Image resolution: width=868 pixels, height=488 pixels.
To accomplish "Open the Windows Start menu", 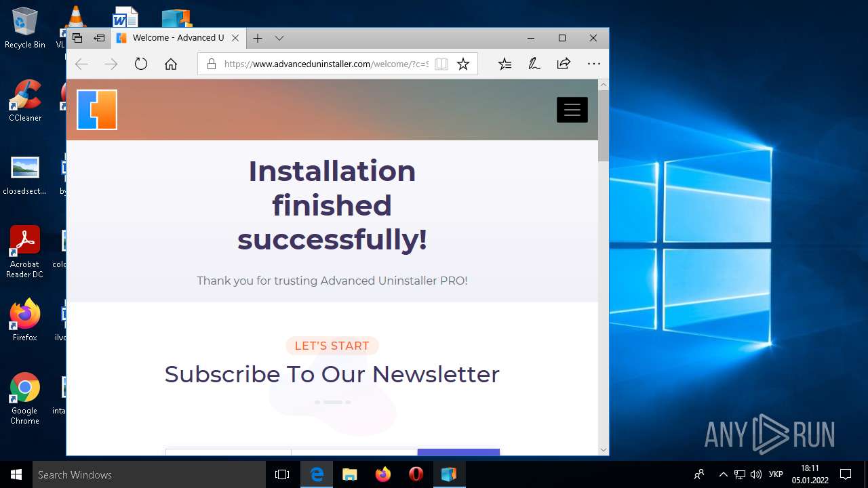I will 16,474.
